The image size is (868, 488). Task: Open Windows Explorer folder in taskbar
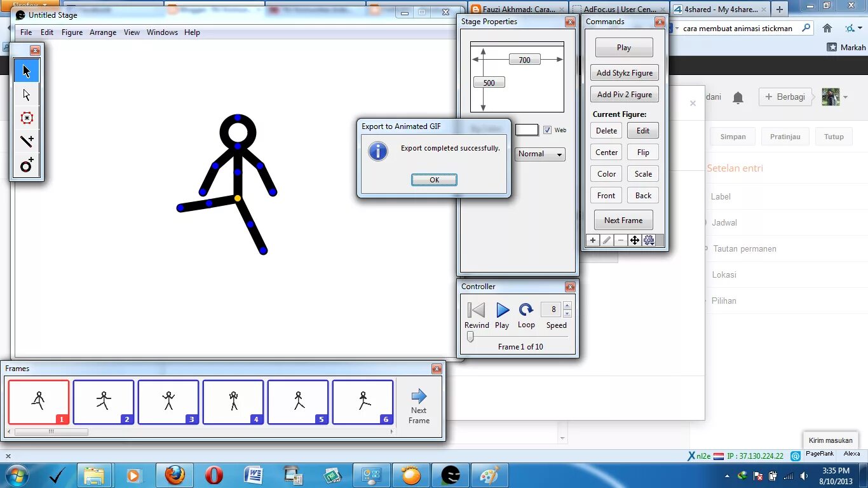[x=94, y=475]
